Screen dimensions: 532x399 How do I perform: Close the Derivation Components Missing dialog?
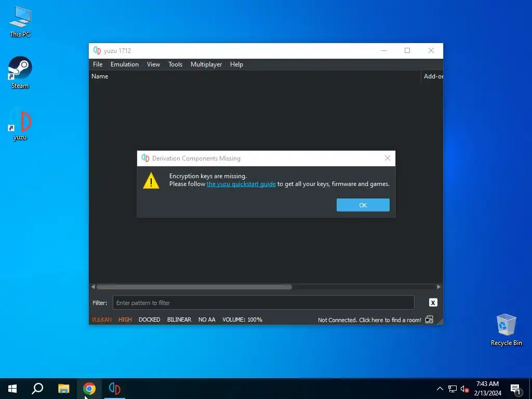coord(388,158)
